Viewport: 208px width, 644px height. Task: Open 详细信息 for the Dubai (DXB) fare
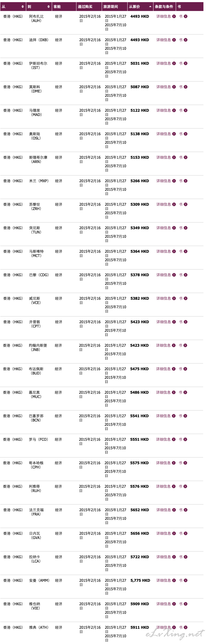coord(164,40)
